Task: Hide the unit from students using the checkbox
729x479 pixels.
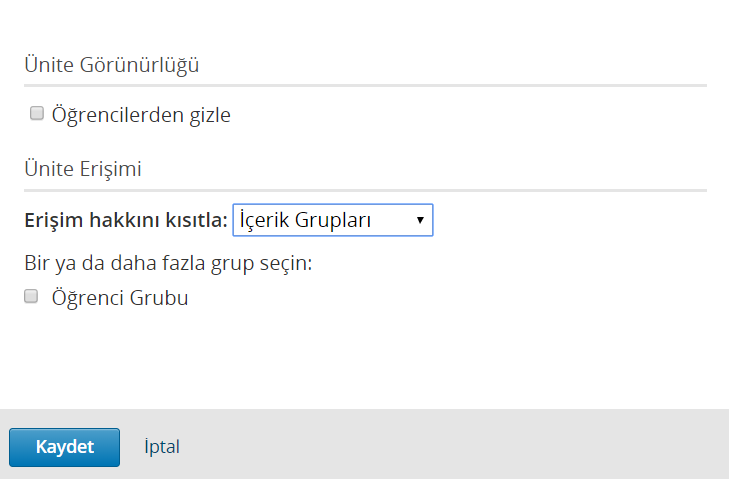Action: [x=37, y=113]
